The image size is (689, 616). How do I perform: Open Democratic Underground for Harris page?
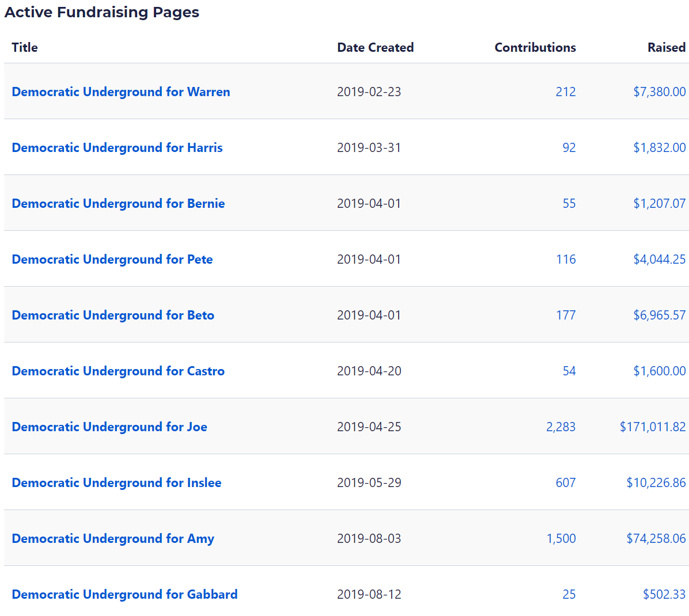(117, 148)
